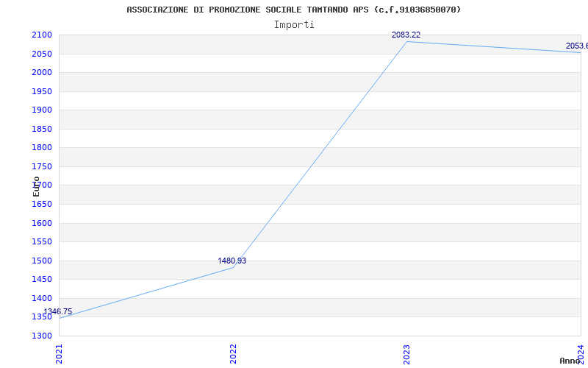Select the 2024 x-axis label

coord(581,354)
